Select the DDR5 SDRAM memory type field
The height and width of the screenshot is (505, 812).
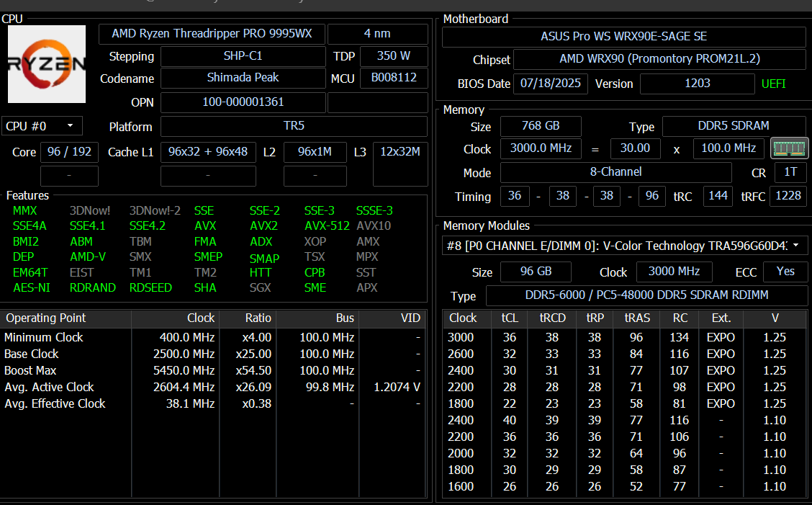pos(734,126)
